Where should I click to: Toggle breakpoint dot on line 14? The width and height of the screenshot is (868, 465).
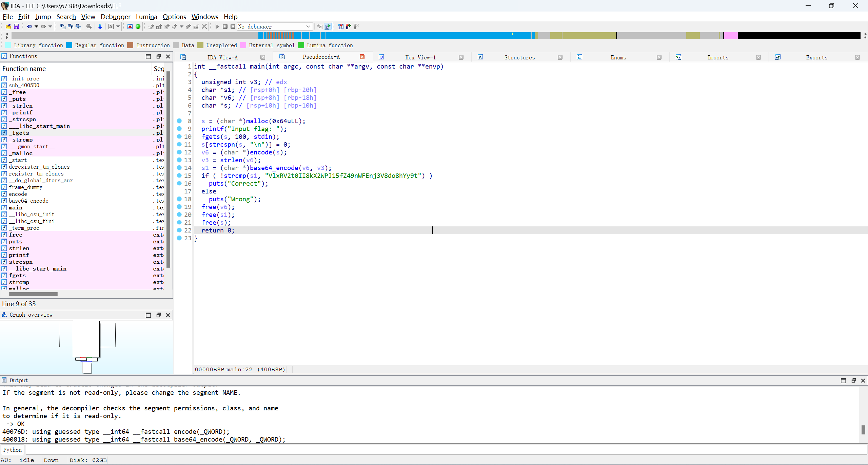pyautogui.click(x=179, y=168)
